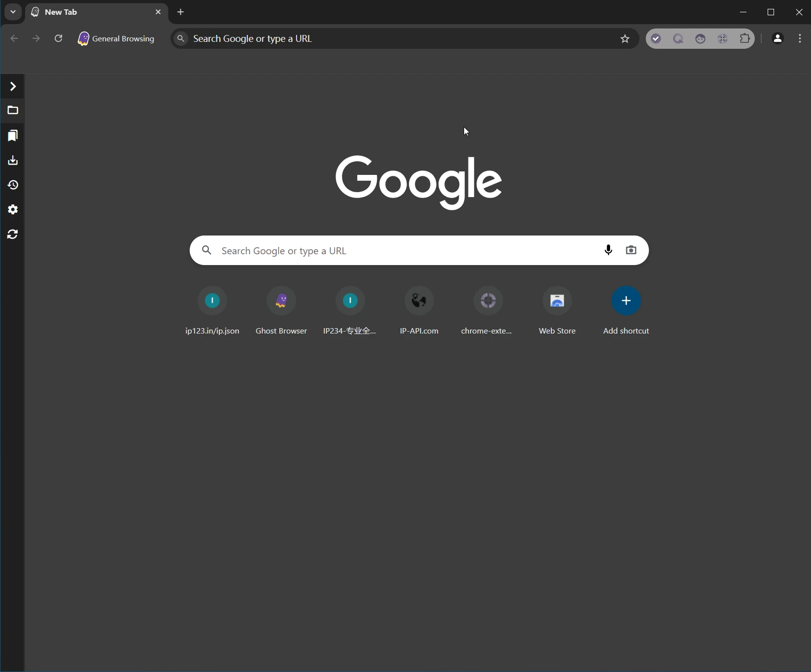Open the sidebar bookmarks icon
This screenshot has height=672, width=811.
[13, 135]
